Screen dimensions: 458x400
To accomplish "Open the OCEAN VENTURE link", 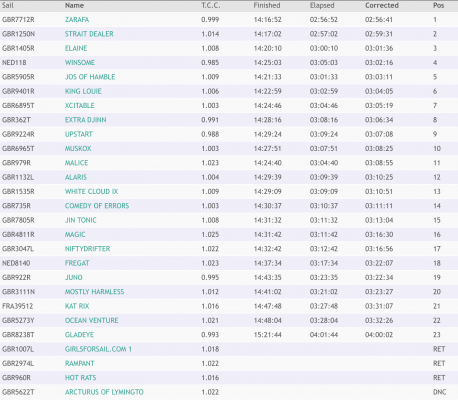I will [92, 321].
